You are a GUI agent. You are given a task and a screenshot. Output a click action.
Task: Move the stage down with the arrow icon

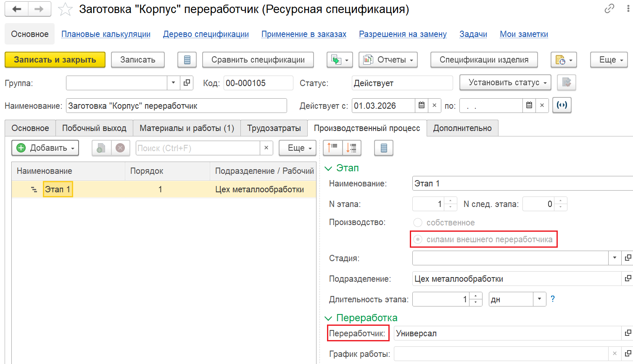(352, 148)
